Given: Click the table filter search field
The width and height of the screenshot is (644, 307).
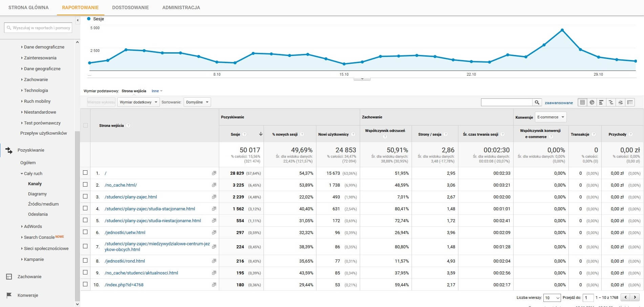Looking at the screenshot, I should (x=507, y=102).
